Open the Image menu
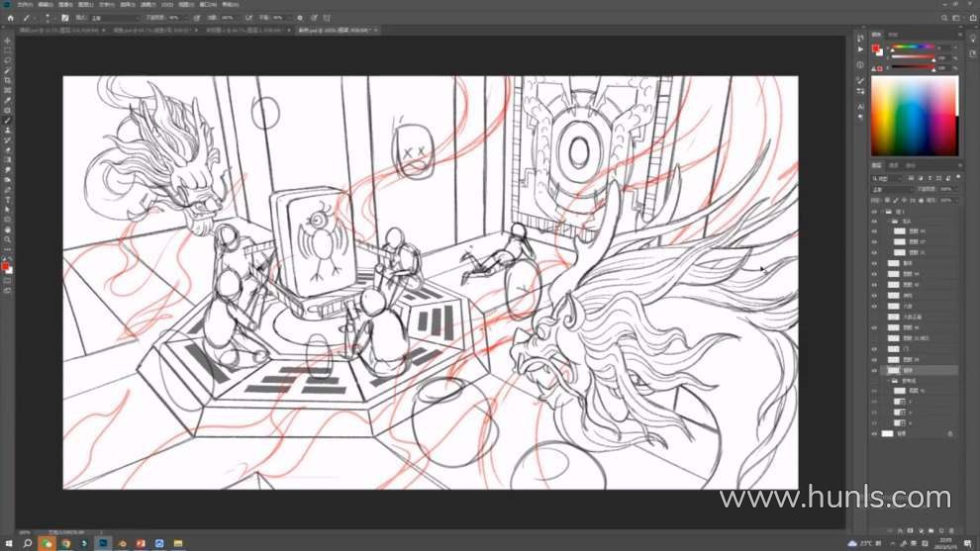Screen dimensions: 980x551 [65, 4]
